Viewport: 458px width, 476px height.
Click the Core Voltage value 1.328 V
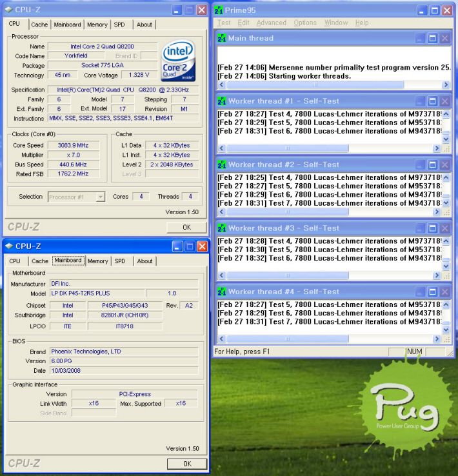coord(139,75)
